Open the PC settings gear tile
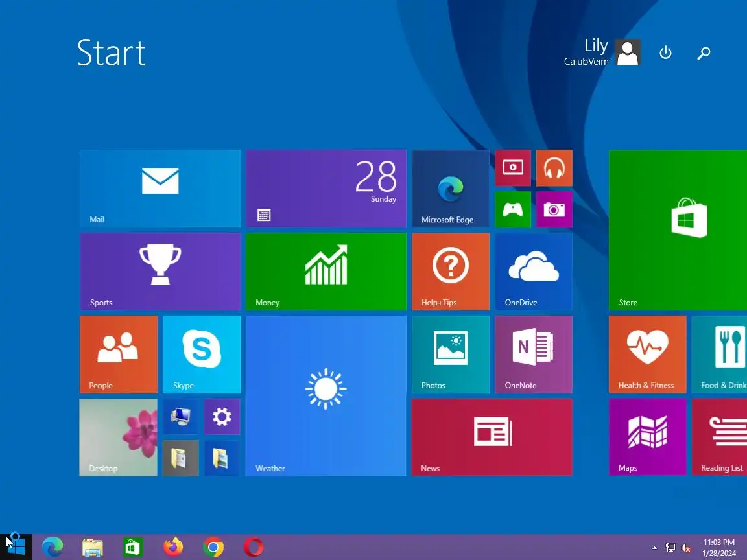This screenshot has width=747, height=560. point(222,417)
